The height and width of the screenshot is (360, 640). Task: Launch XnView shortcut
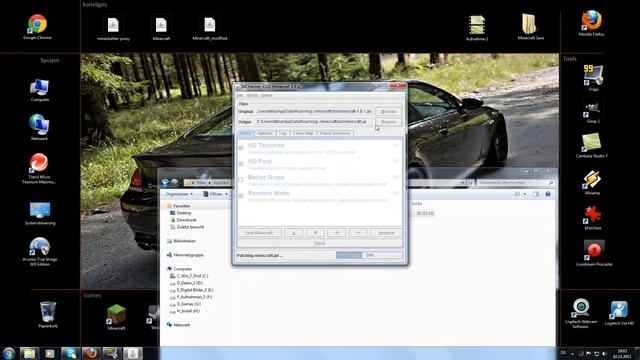point(592,218)
